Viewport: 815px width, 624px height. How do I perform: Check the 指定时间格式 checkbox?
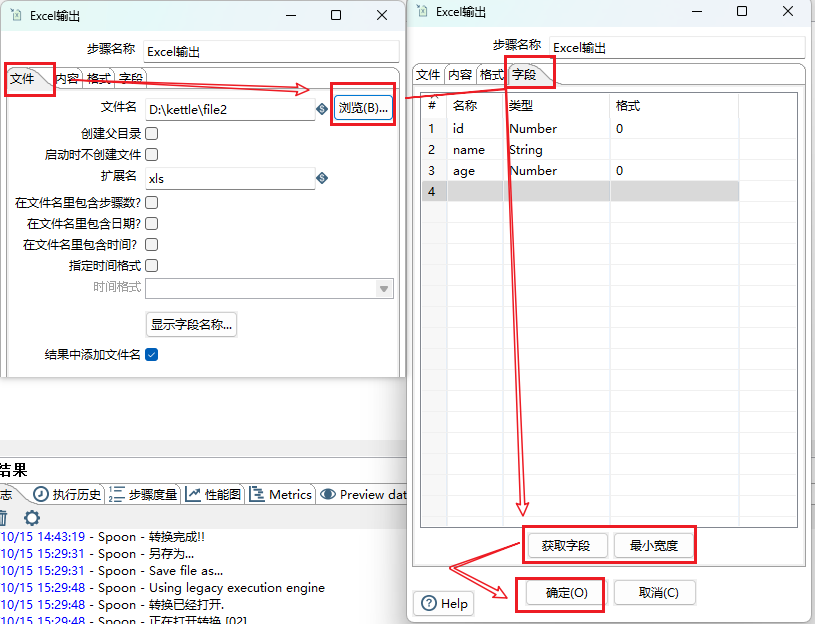[152, 265]
